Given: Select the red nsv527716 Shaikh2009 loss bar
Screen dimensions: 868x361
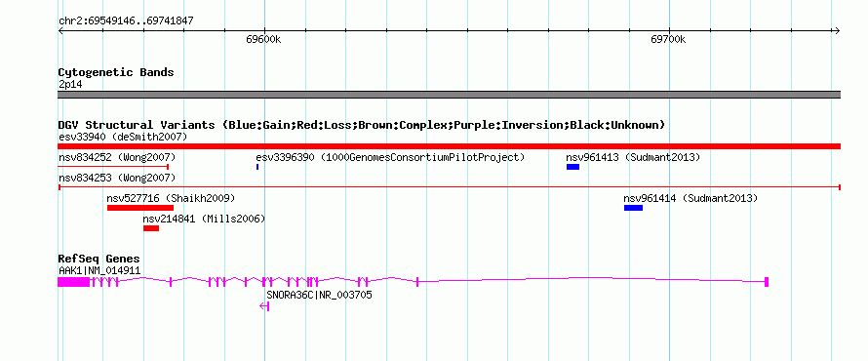Looking at the screenshot, I should point(140,208).
